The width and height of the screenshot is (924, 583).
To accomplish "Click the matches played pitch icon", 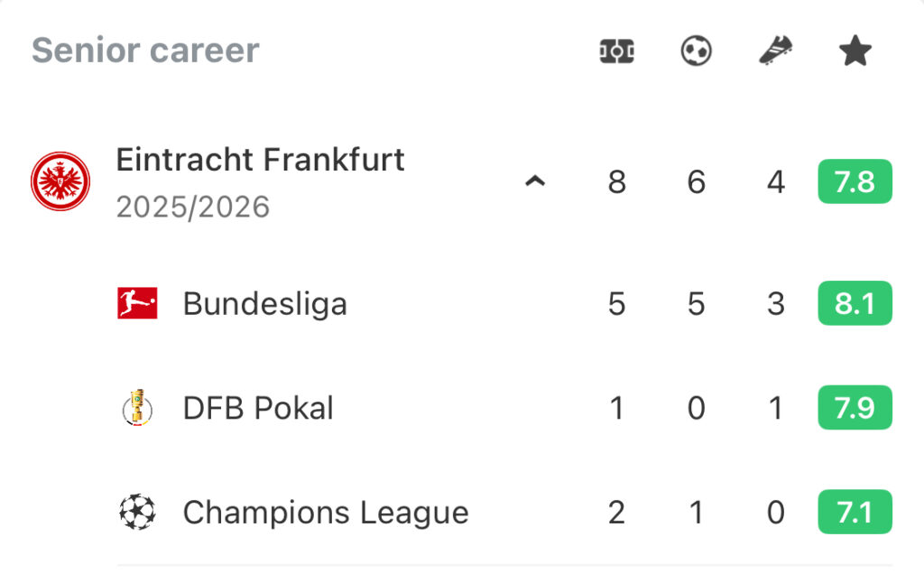I will pyautogui.click(x=617, y=51).
